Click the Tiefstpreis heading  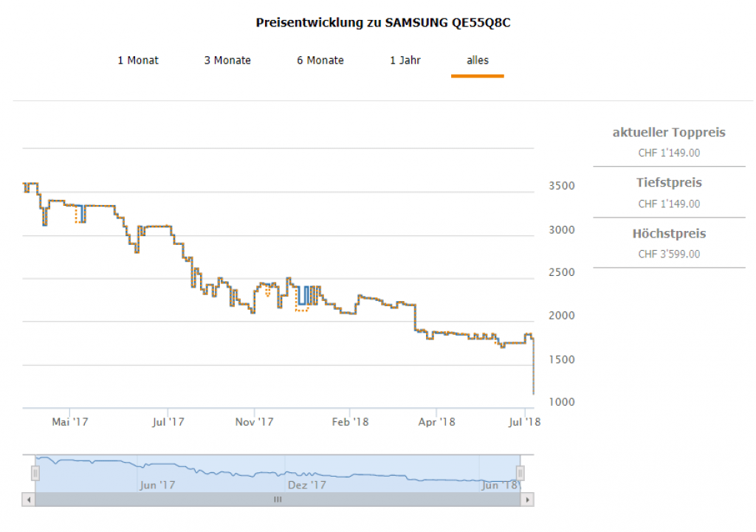(669, 182)
